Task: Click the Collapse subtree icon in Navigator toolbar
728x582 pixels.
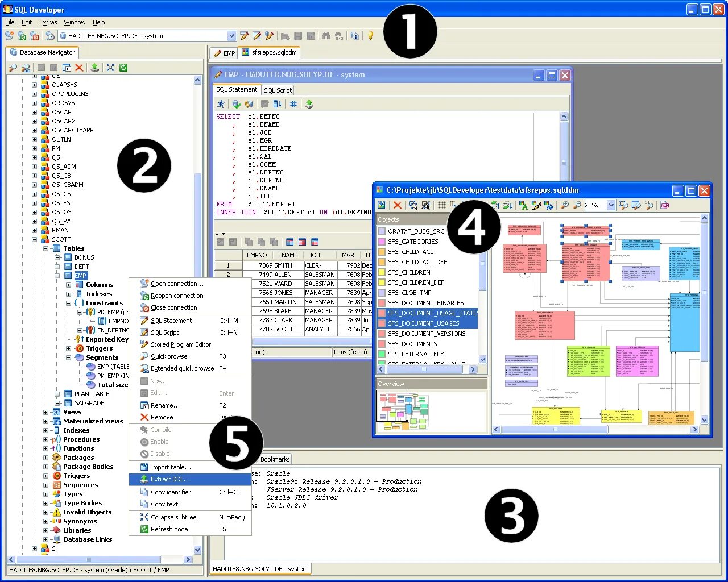Action: [x=110, y=68]
